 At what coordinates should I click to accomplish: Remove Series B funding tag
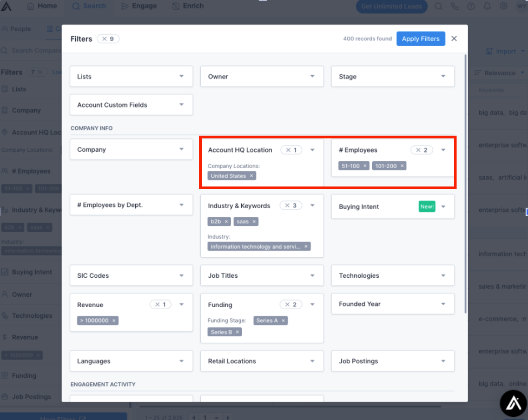pos(237,332)
